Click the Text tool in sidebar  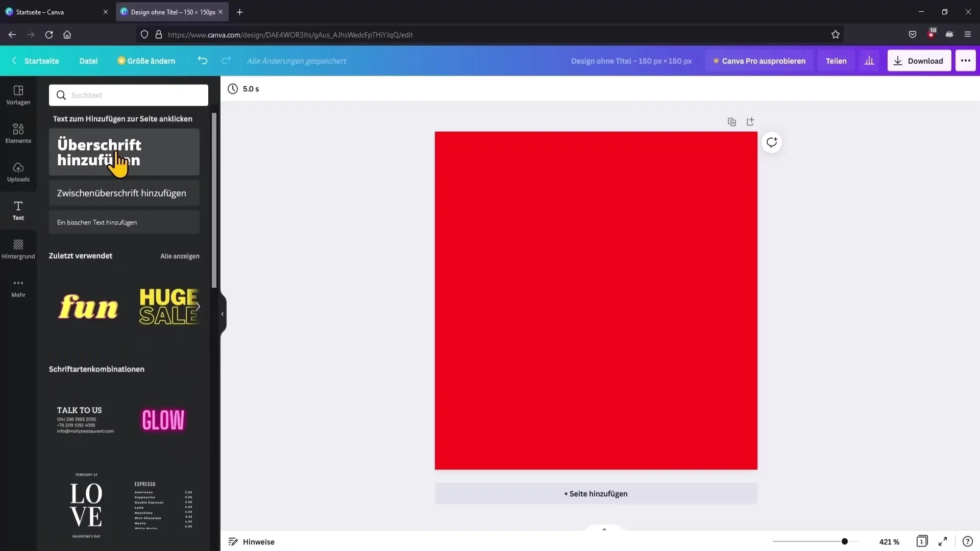(x=17, y=211)
